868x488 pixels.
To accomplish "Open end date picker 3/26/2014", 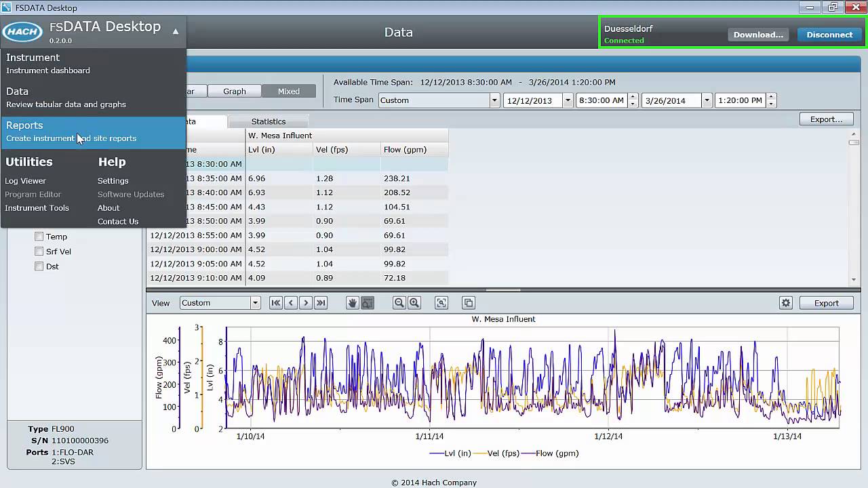I will point(707,100).
